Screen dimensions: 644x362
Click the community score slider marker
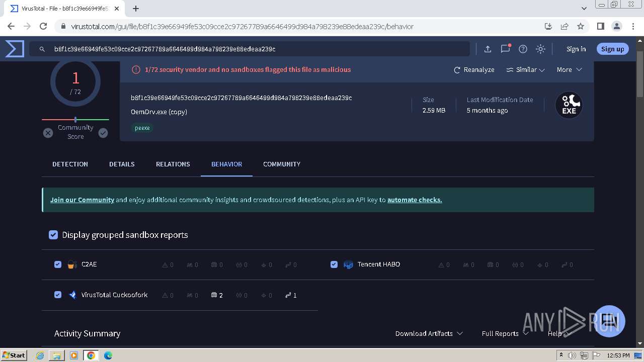(x=75, y=120)
